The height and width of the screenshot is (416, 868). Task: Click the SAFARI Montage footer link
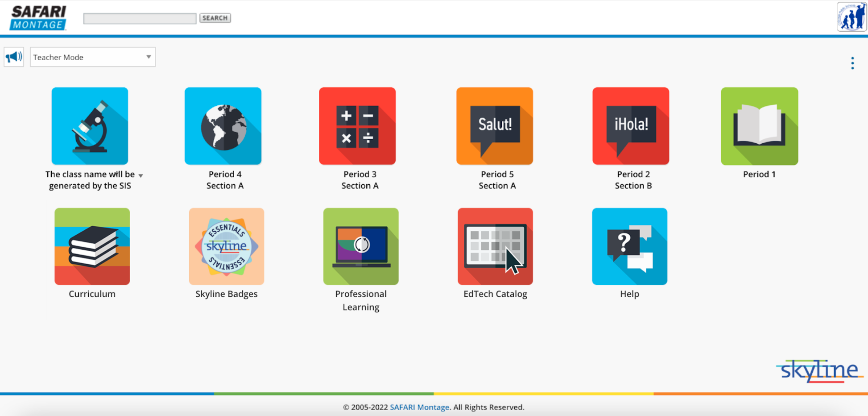point(419,407)
